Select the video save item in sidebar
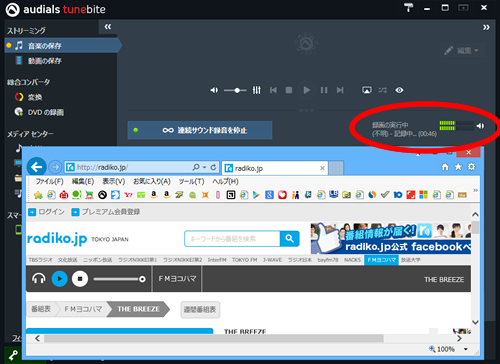Screen dimensions: 500x364 44,61
